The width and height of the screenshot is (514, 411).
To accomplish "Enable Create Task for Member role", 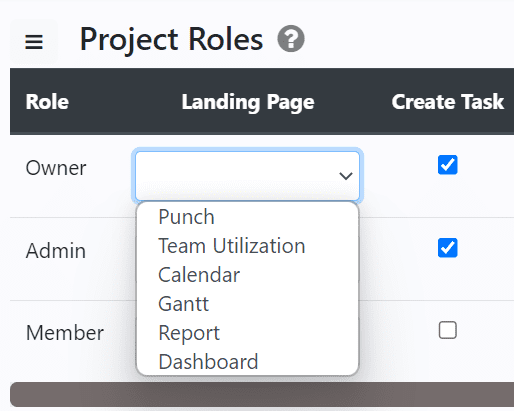I will [447, 330].
